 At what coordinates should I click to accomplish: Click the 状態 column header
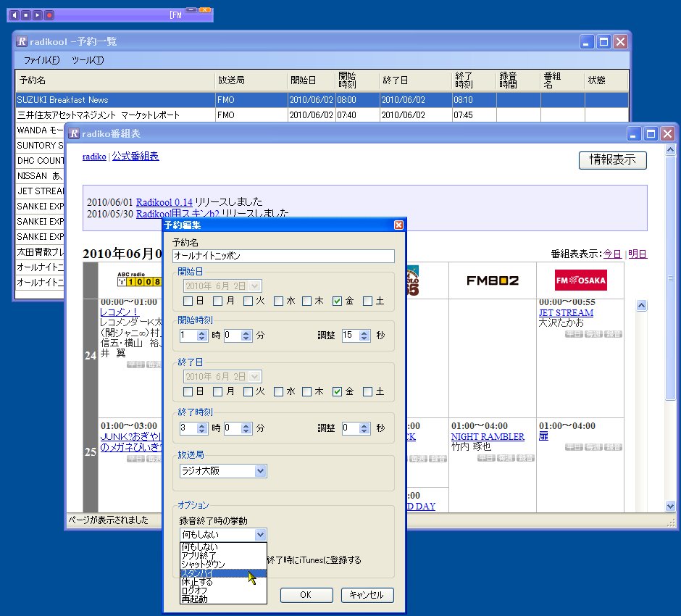[606, 80]
